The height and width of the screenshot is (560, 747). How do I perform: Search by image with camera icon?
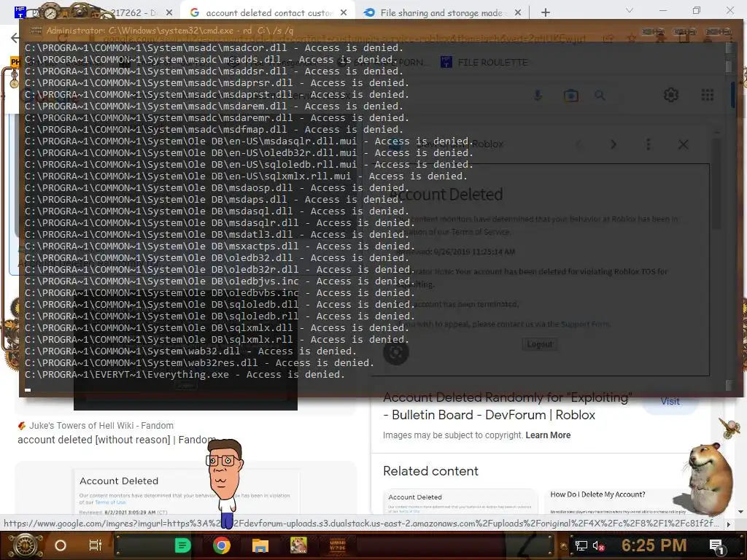pyautogui.click(x=570, y=96)
